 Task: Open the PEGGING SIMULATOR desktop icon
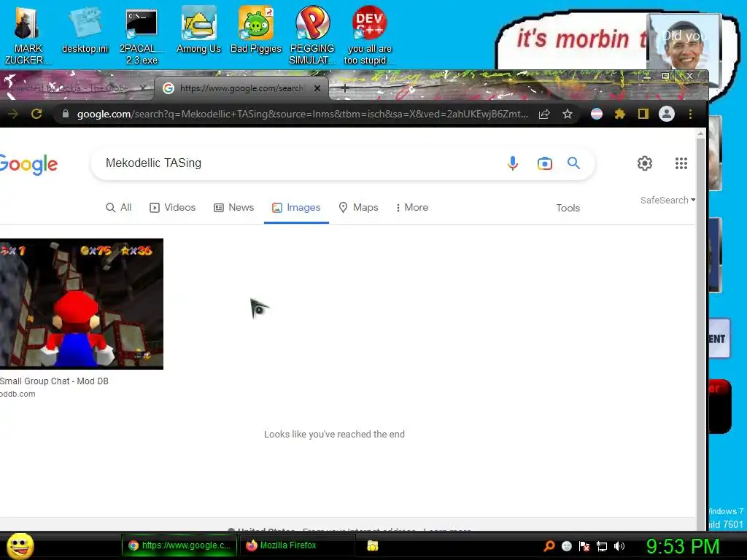point(312,34)
